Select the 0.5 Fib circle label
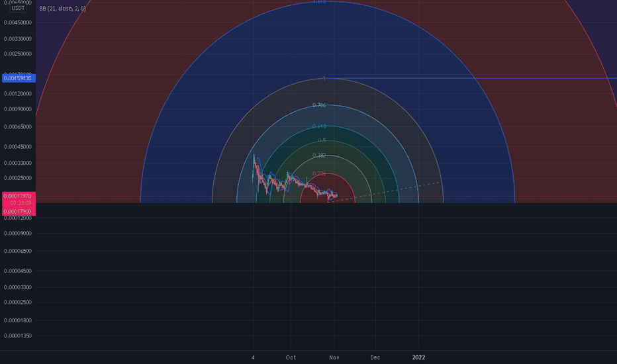The height and width of the screenshot is (364, 617). 322,140
